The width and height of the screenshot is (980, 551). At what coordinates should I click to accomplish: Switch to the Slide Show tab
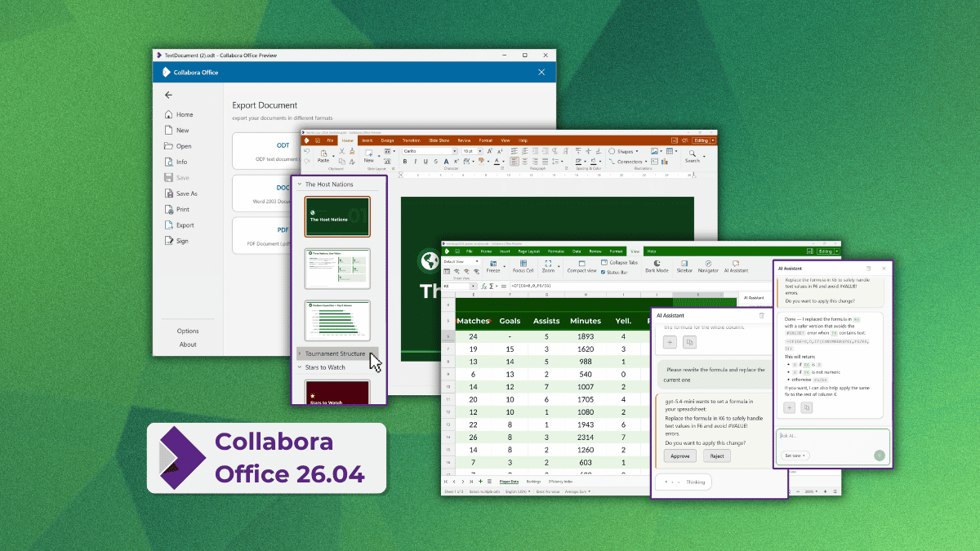click(439, 140)
